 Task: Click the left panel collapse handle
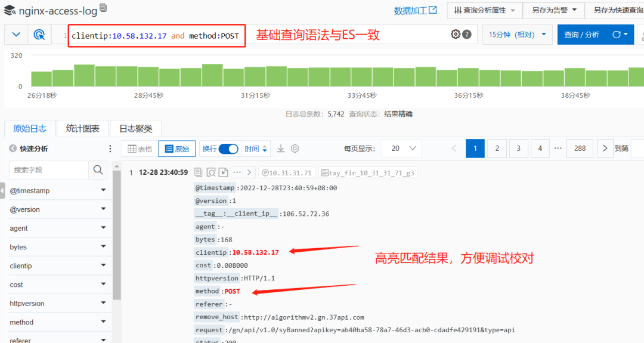click(2, 191)
